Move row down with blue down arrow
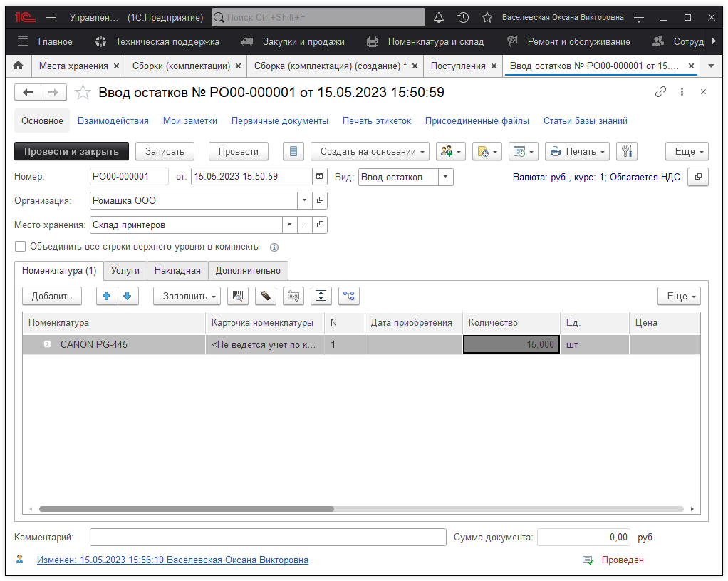Viewport: 728px width, 581px height. pos(127,296)
